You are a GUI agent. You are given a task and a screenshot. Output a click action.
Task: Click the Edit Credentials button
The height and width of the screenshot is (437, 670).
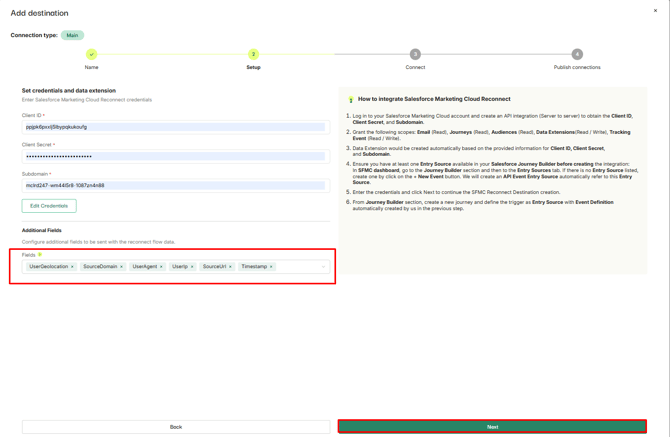(49, 206)
